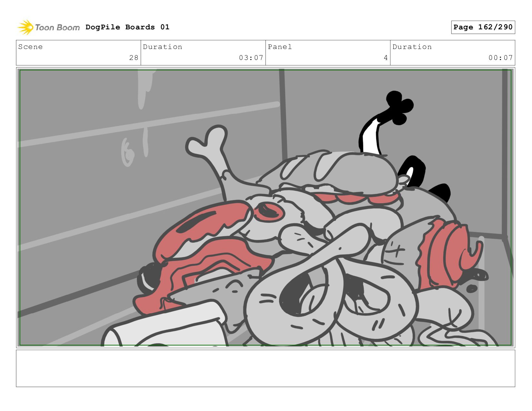
Task: Select the panel number '4'
Action: tap(386, 58)
